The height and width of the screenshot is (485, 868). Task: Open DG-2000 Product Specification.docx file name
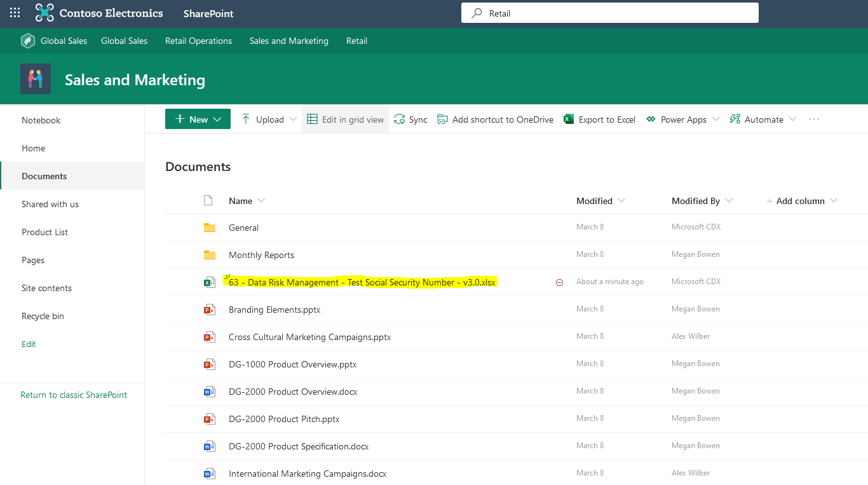pyautogui.click(x=299, y=446)
